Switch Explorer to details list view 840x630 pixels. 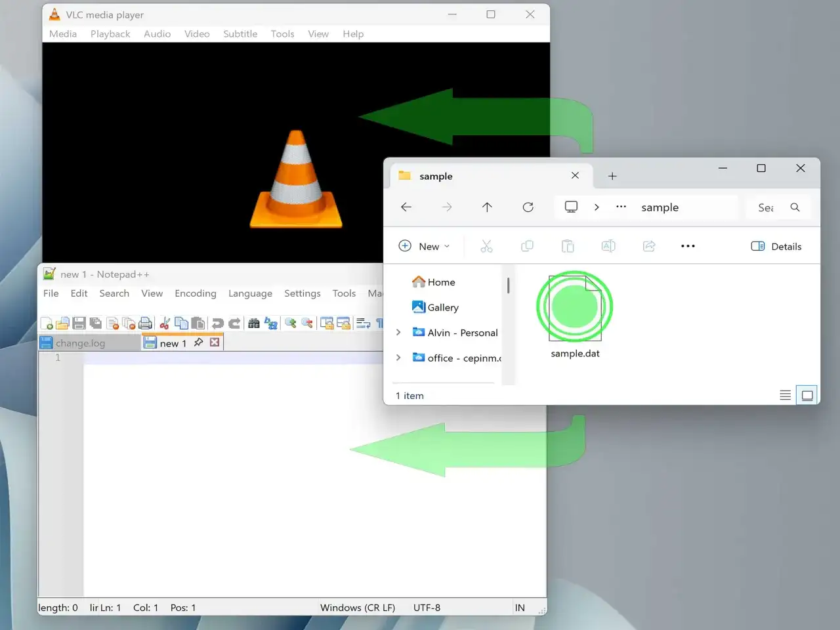(785, 395)
